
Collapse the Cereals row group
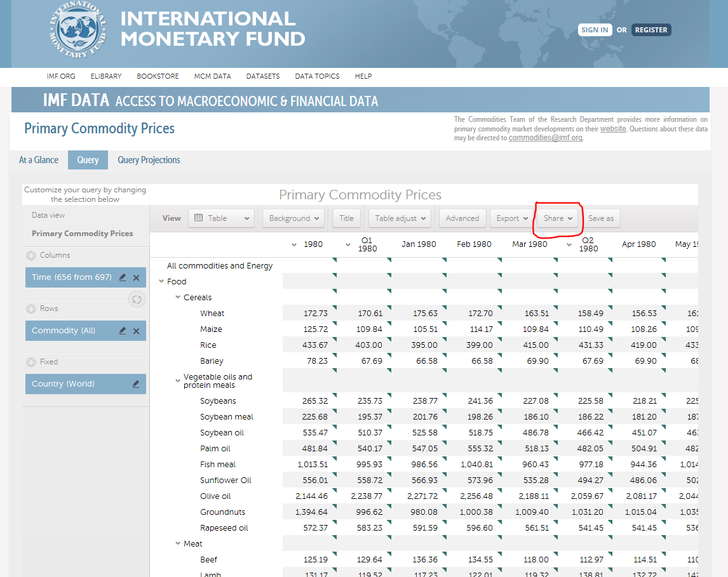pos(178,297)
